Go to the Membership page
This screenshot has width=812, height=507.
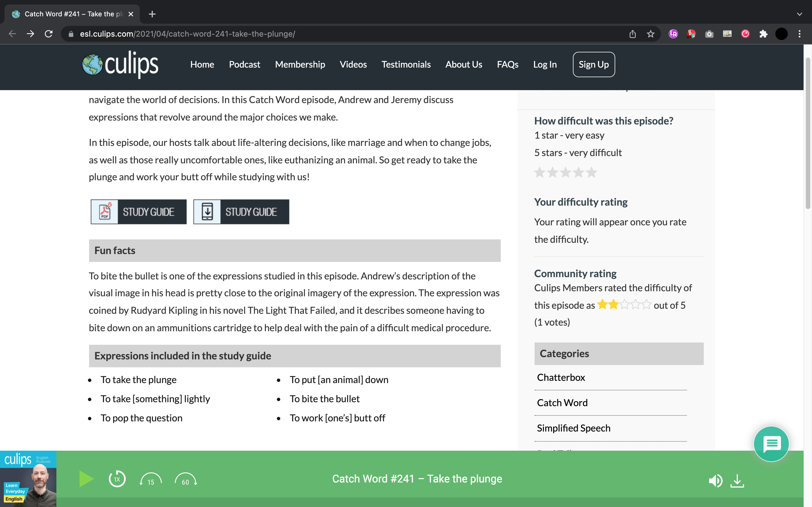coord(300,65)
